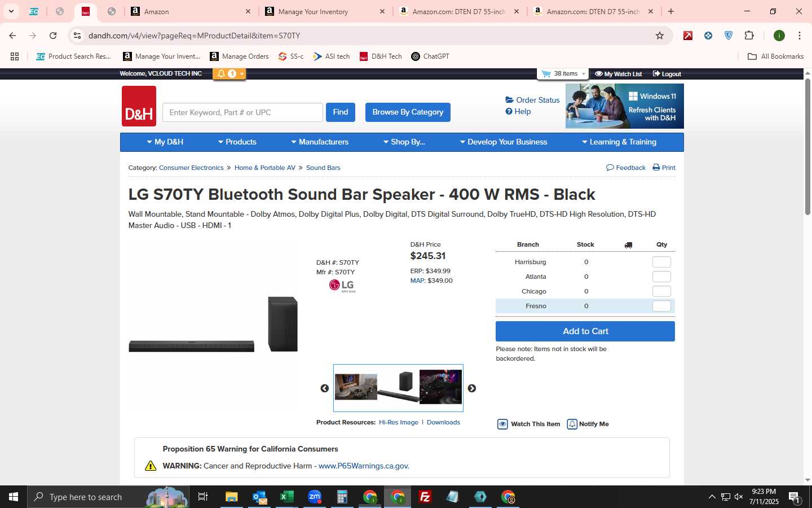812x508 pixels.
Task: Close the Manage Your Inventory tab
Action: [x=382, y=11]
